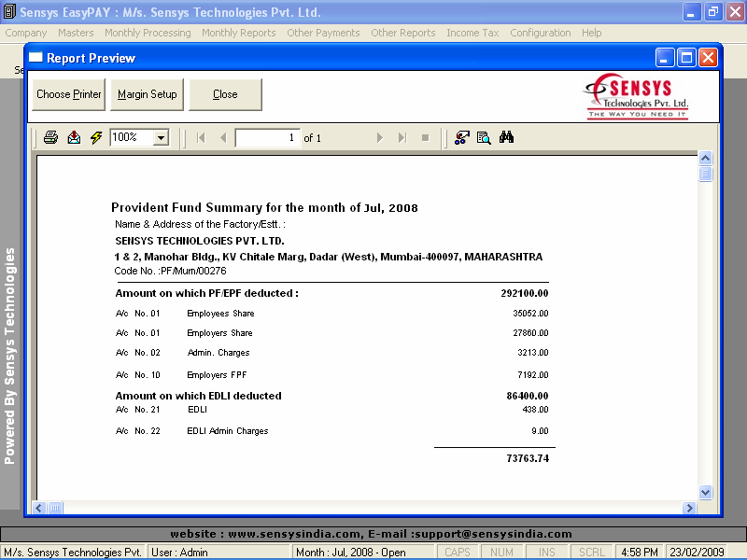
Task: Click the total amount 73763.74
Action: tap(528, 458)
